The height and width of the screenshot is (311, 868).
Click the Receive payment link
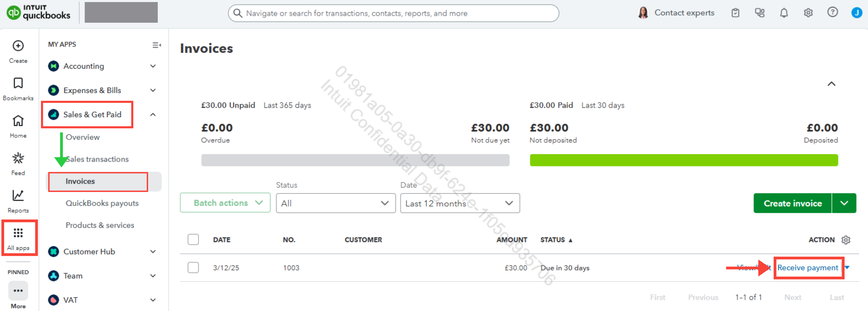click(807, 268)
